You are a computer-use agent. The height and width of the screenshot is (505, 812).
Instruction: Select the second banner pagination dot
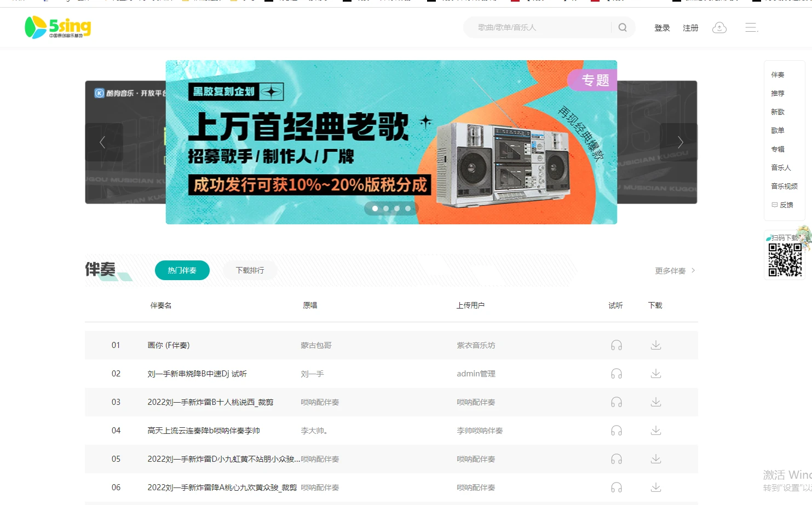click(x=386, y=208)
